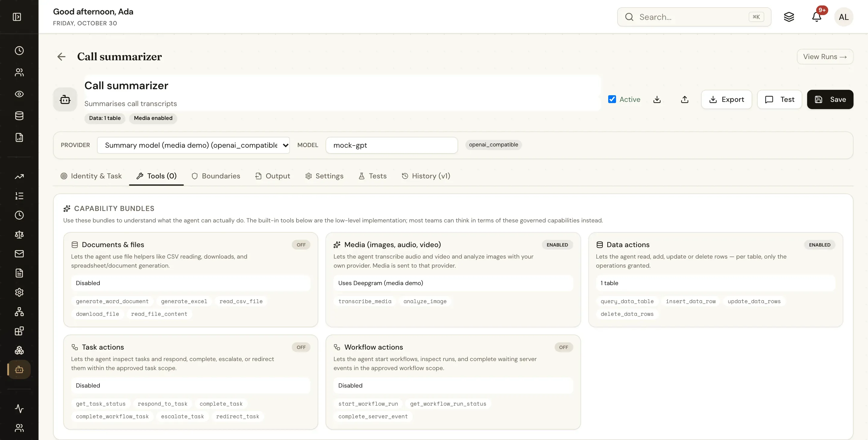Open the numbered list icon in sidebar

point(19,196)
